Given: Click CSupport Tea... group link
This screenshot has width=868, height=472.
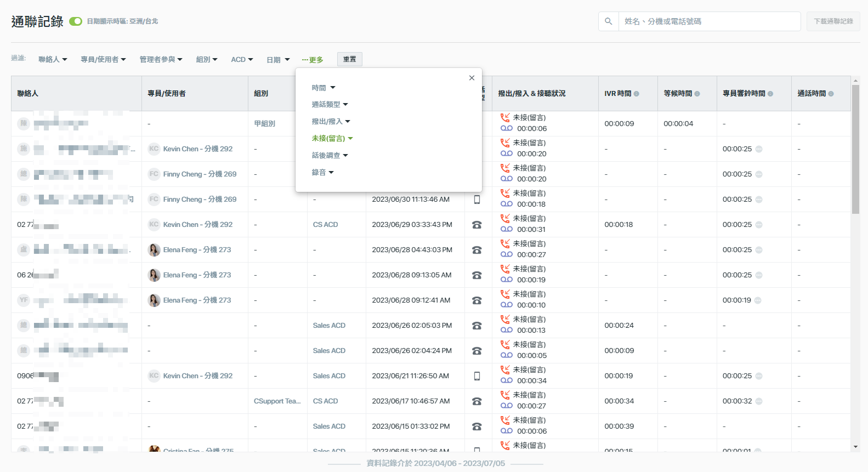Looking at the screenshot, I should (x=277, y=401).
